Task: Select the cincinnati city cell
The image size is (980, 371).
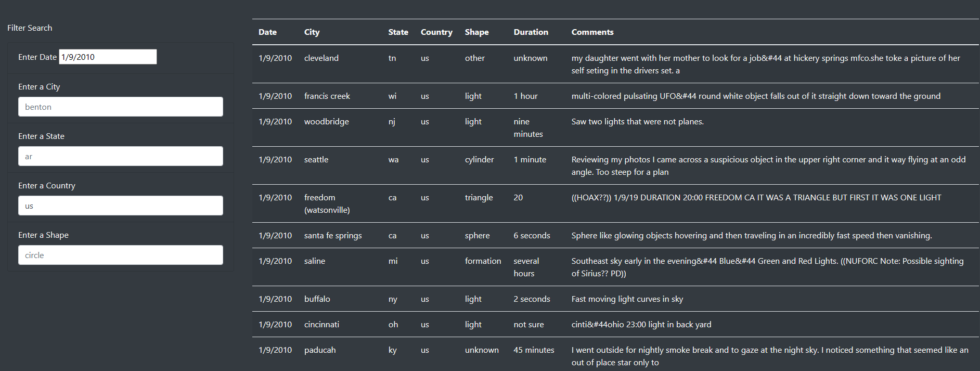Action: (x=321, y=325)
